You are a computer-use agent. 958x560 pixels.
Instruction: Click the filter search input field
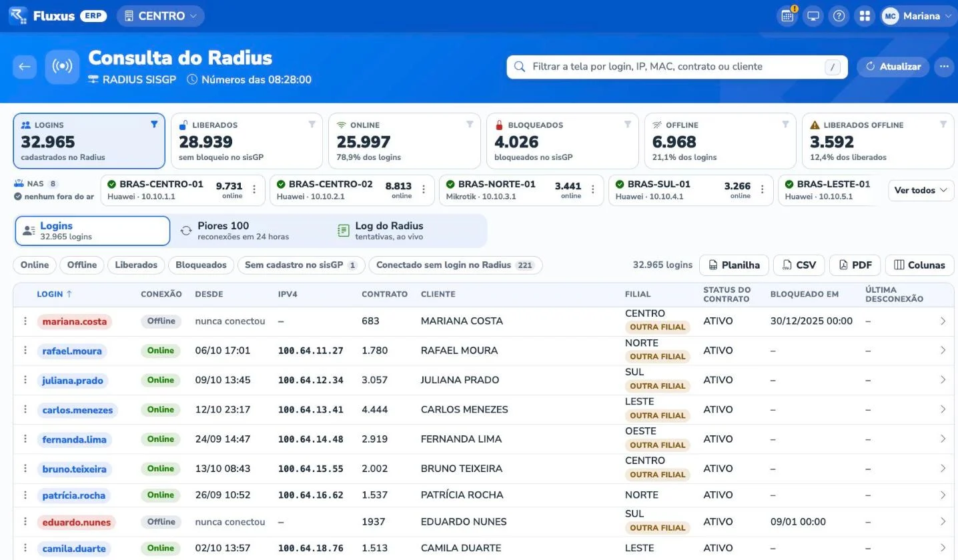677,67
